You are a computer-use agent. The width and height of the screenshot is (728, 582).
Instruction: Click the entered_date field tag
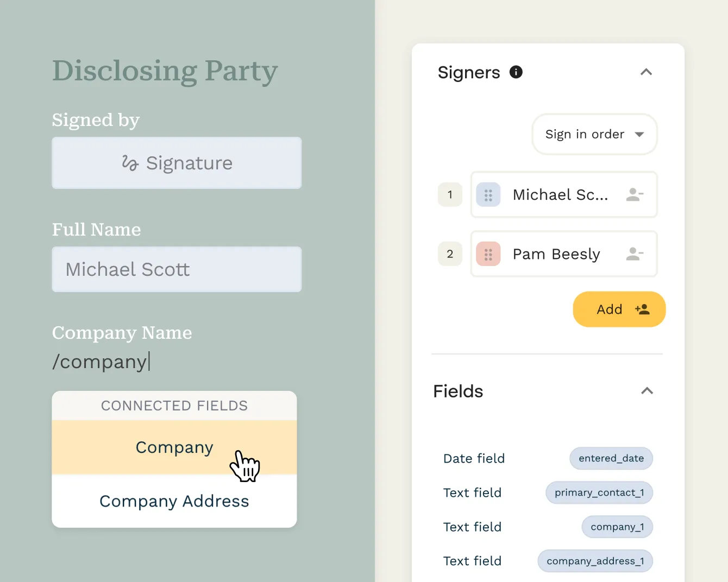click(611, 458)
